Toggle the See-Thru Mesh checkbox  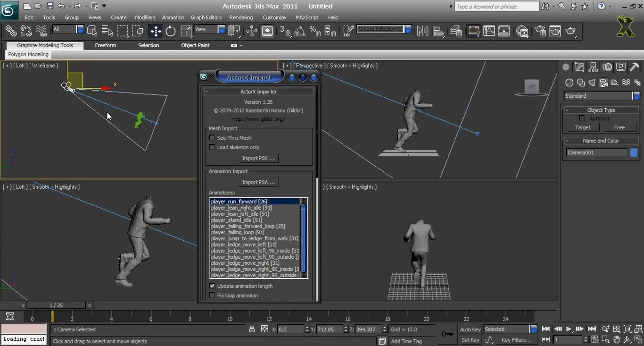pos(212,138)
